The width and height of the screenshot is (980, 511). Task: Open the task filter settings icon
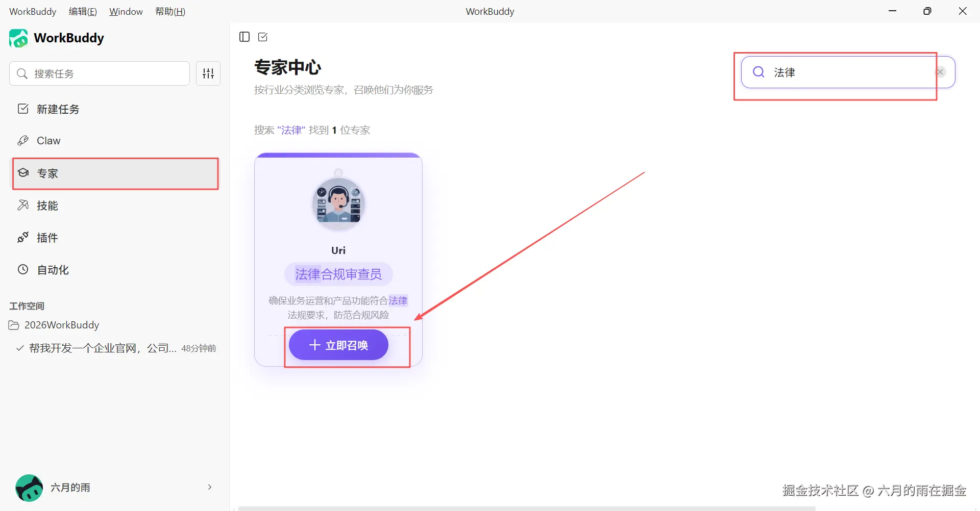[208, 73]
